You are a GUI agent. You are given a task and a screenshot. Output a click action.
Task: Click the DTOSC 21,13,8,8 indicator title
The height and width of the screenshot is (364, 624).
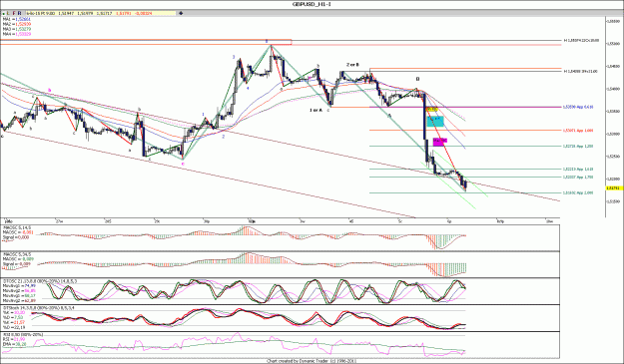pos(40,281)
